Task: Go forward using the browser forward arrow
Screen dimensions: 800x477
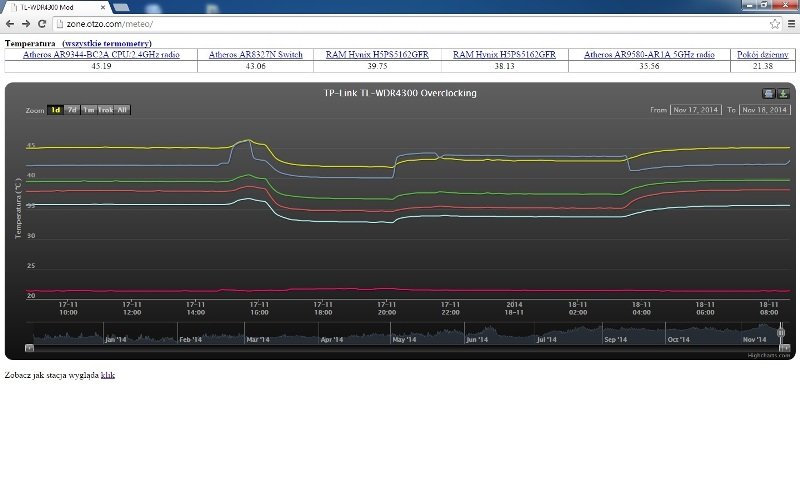Action: pyautogui.click(x=26, y=24)
